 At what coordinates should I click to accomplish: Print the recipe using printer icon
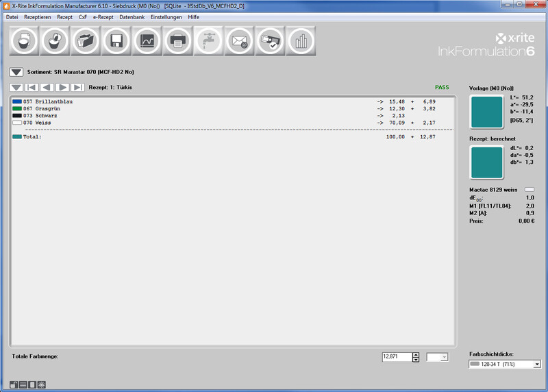[x=178, y=41]
